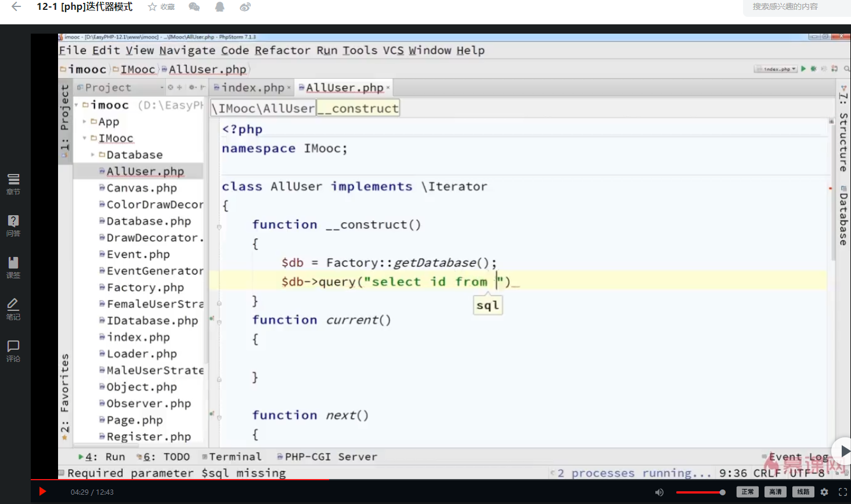The image size is (851, 504).
Task: Share the video via the WeChat icon
Action: click(x=194, y=7)
